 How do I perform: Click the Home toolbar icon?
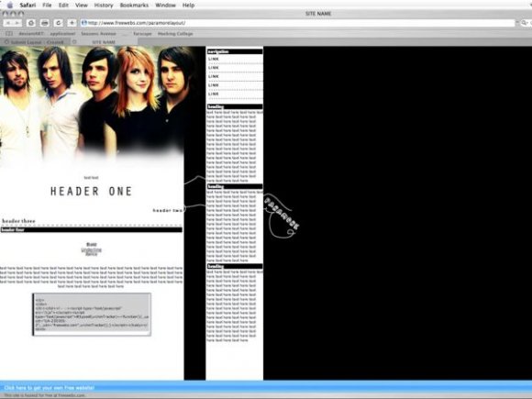pyautogui.click(x=31, y=23)
